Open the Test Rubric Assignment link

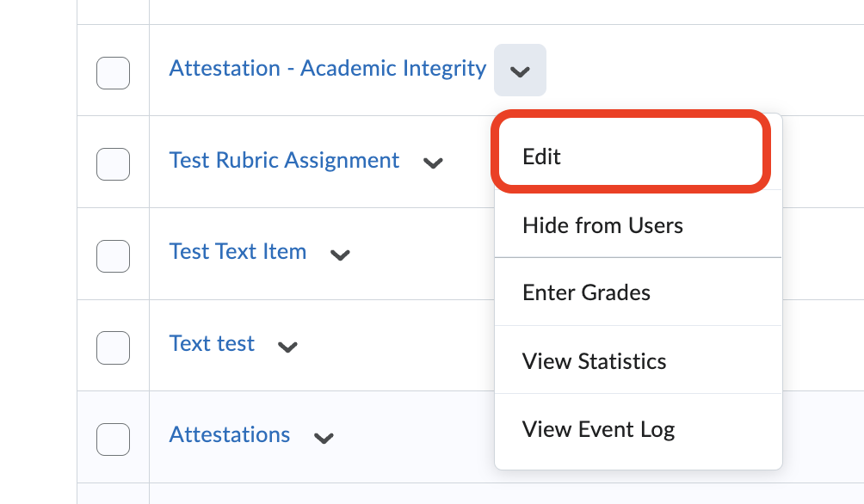284,160
